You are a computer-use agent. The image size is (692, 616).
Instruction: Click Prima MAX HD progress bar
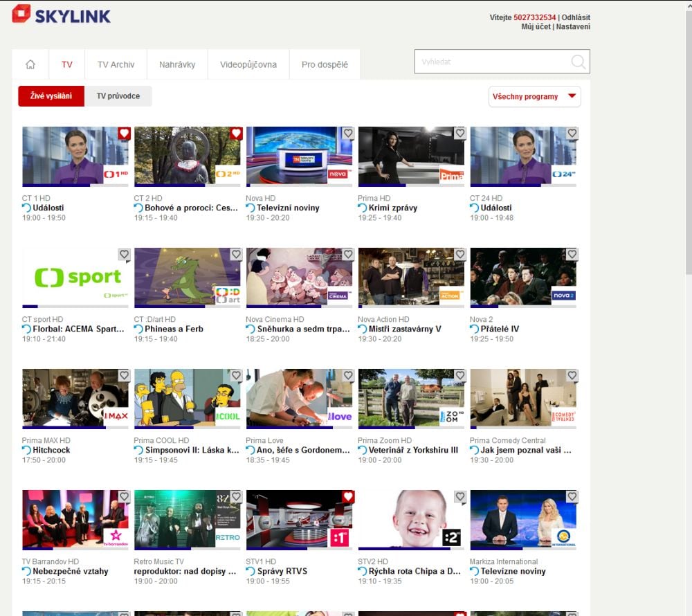tap(75, 428)
